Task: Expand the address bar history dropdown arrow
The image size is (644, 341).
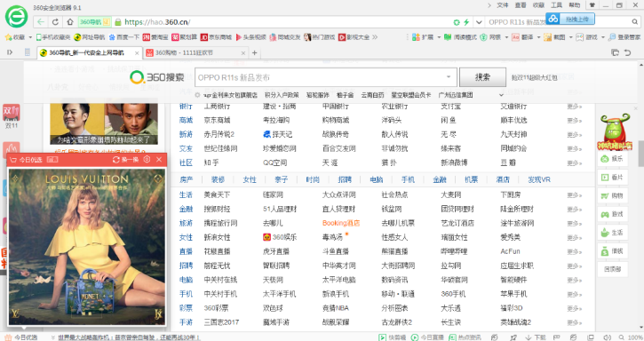Action: pos(479,22)
